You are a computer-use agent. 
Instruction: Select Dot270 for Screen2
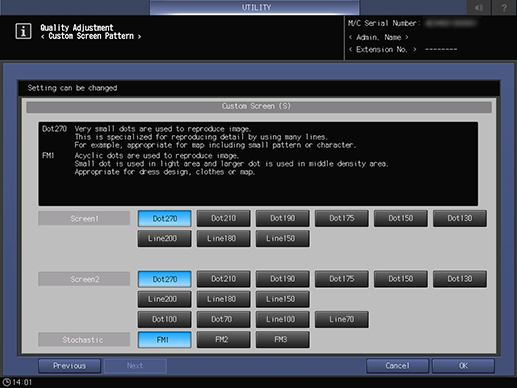165,279
